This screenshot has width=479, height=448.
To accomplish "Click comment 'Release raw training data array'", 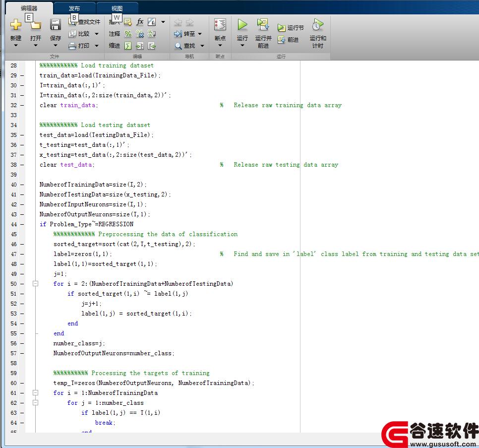I will click(x=288, y=105).
